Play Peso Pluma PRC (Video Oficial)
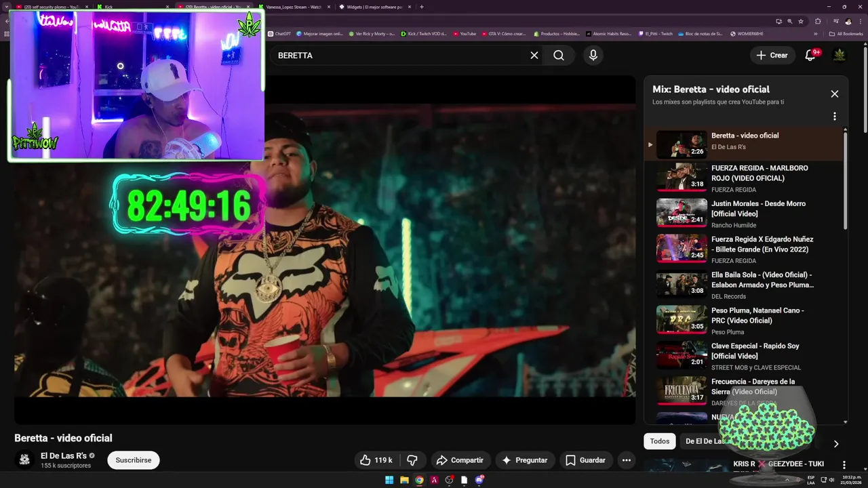The height and width of the screenshot is (488, 868). tap(743, 321)
